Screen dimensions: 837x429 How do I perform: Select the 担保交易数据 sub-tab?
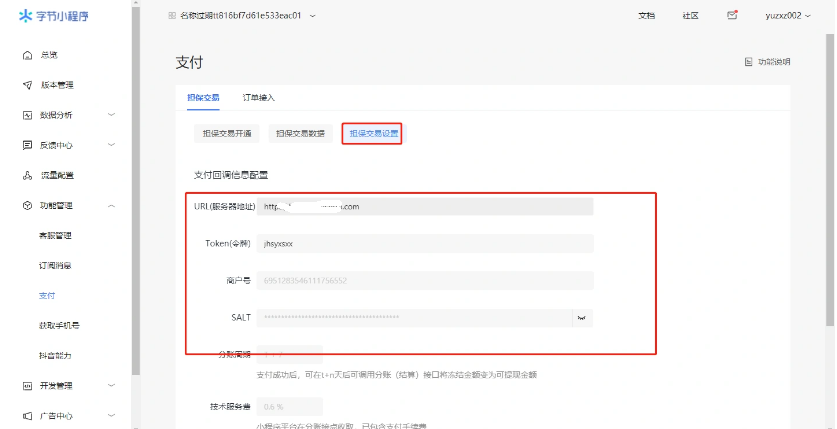click(301, 133)
